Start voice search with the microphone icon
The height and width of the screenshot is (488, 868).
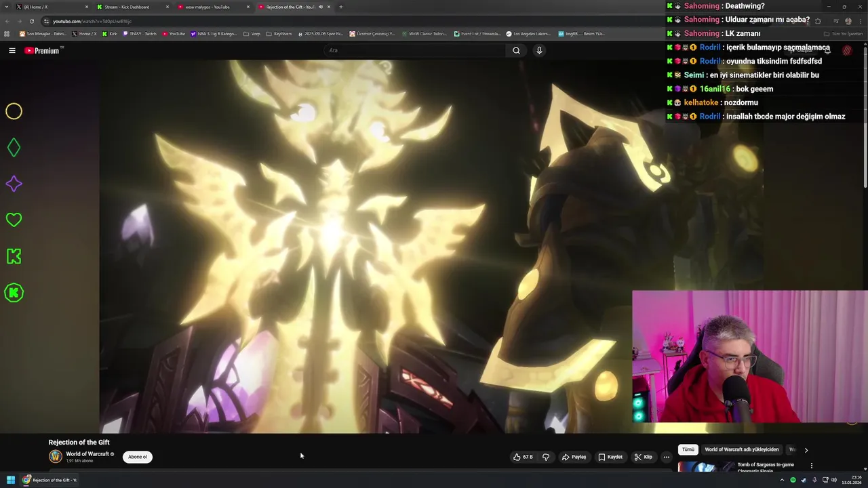539,50
